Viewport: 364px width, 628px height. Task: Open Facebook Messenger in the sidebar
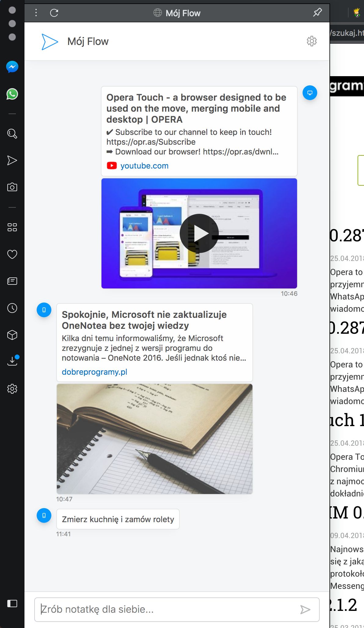tap(12, 67)
